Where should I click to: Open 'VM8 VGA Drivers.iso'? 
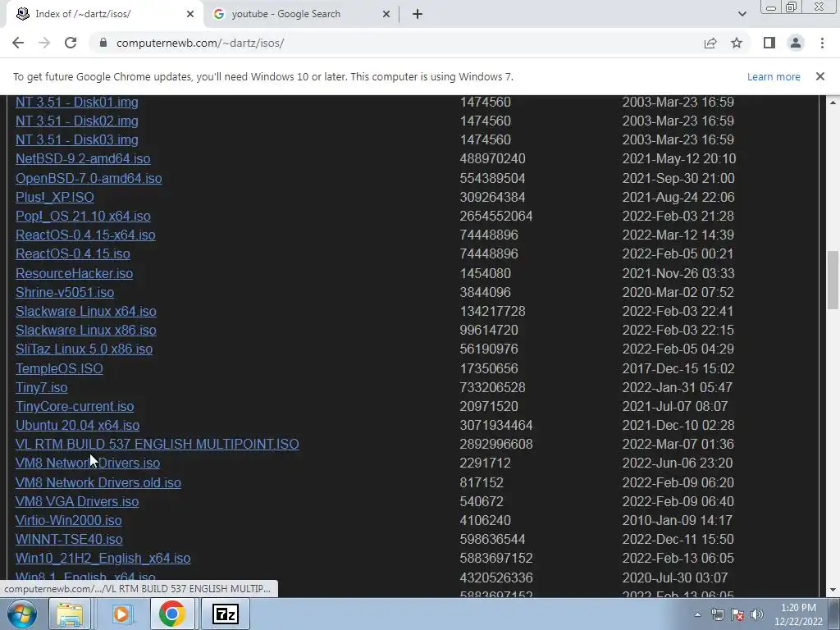76,501
